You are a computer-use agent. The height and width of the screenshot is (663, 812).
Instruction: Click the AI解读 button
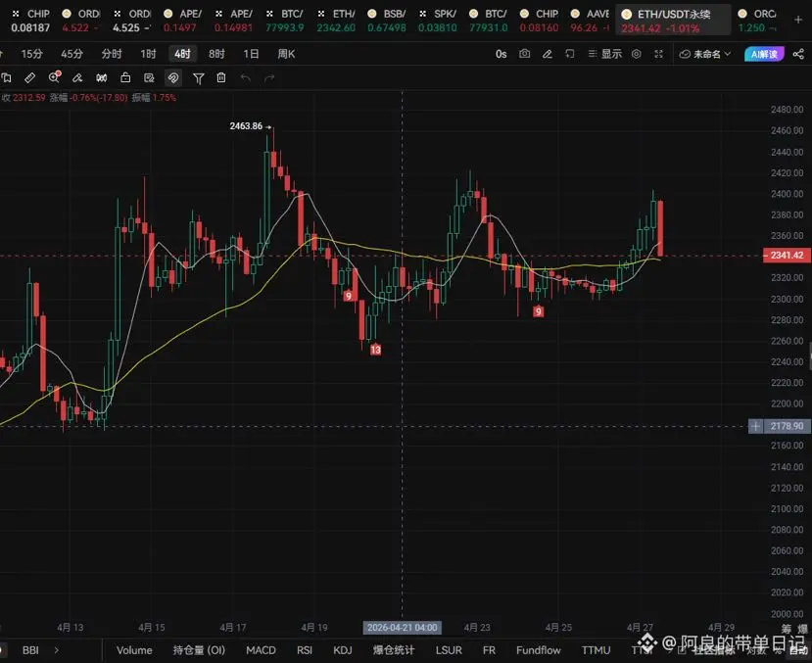click(x=764, y=54)
